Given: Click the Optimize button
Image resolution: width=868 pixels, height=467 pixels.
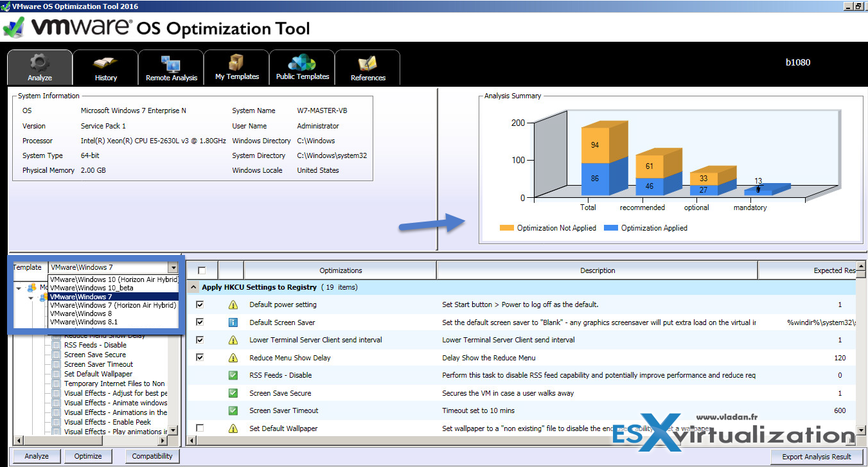Looking at the screenshot, I should pyautogui.click(x=88, y=456).
